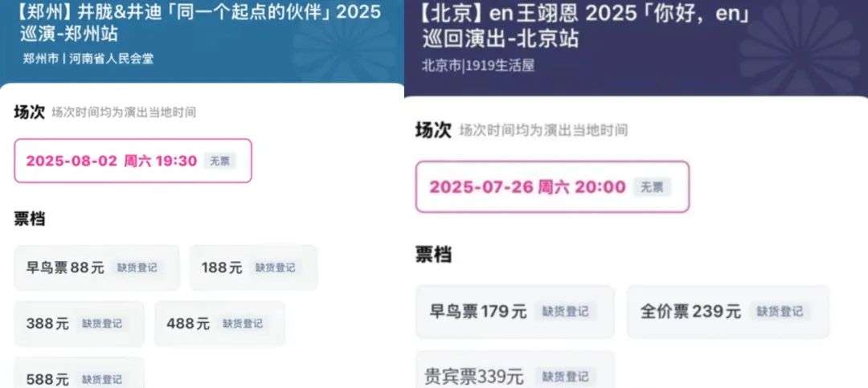This screenshot has height=388, width=868.
Task: Click the 票档 heading on the 郑州 page
Action: coord(31,219)
